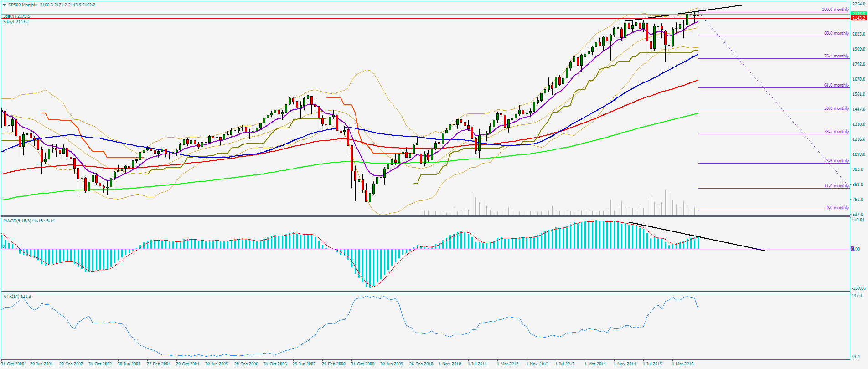Select the '88.0 monthly' Fibonacci level label

[x=837, y=33]
